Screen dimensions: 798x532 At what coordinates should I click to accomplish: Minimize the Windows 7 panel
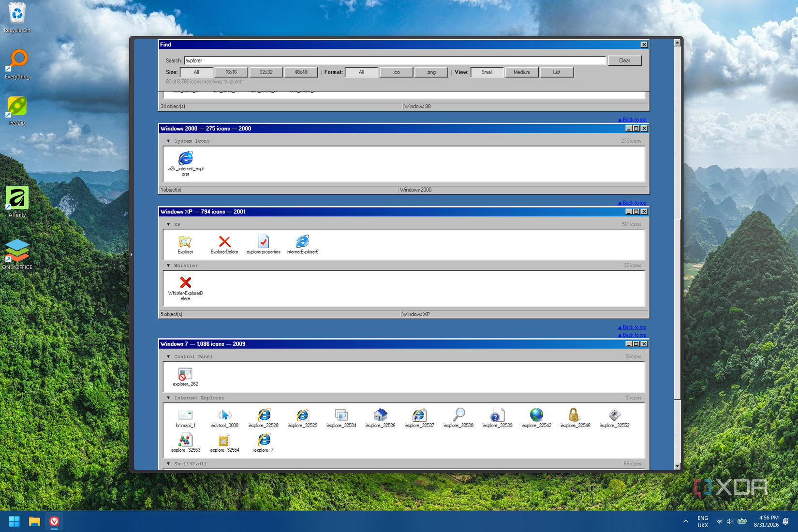point(629,344)
